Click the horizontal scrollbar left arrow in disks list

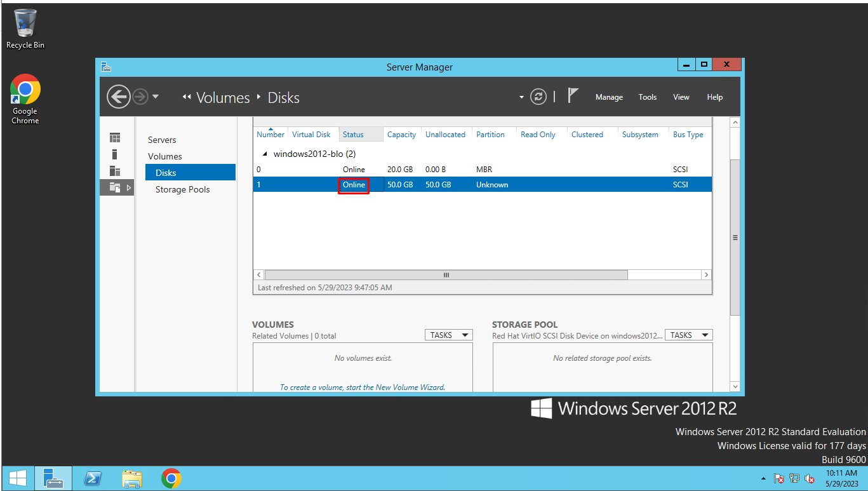point(259,275)
